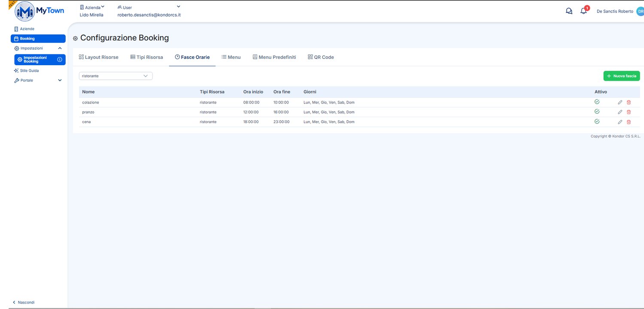This screenshot has width=644, height=309.
Task: Delete the colazione time slot
Action: [629, 102]
